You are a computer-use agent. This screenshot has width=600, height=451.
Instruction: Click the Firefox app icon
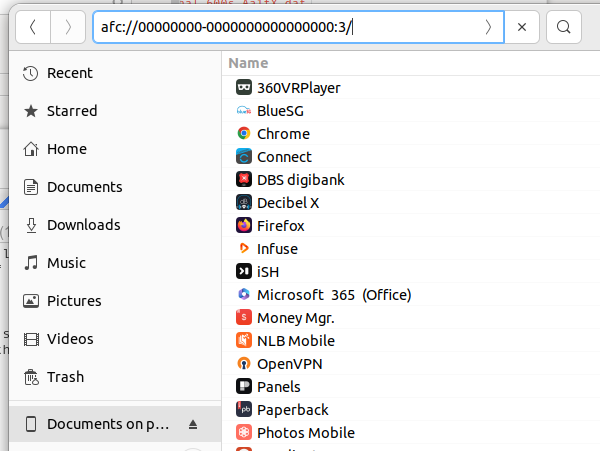click(x=244, y=225)
